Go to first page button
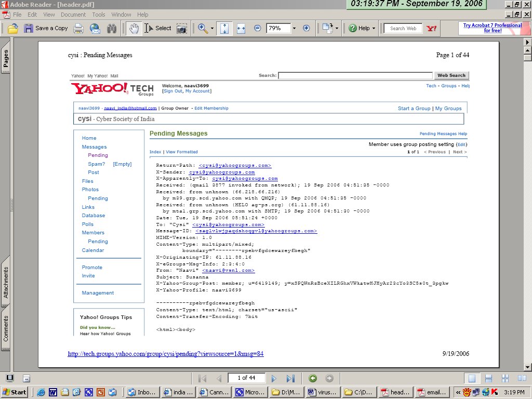The width and height of the screenshot is (532, 399). pos(202,378)
